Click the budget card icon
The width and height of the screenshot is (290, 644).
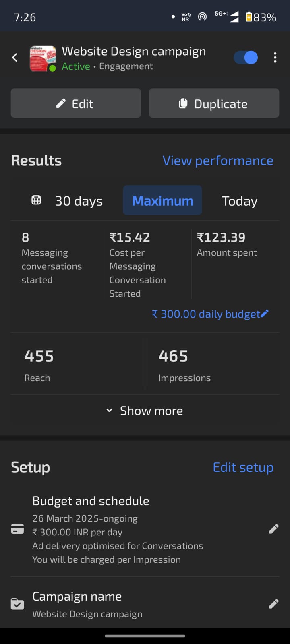click(x=17, y=529)
